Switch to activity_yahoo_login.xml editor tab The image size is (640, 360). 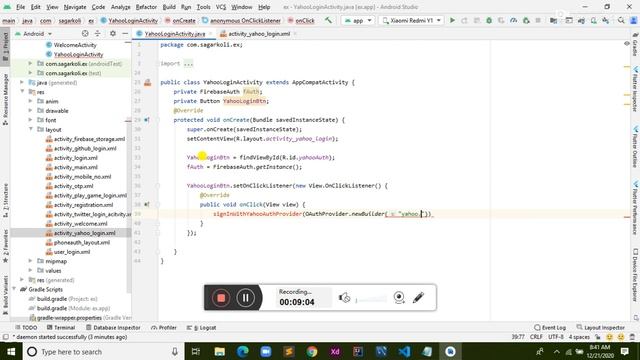259,34
